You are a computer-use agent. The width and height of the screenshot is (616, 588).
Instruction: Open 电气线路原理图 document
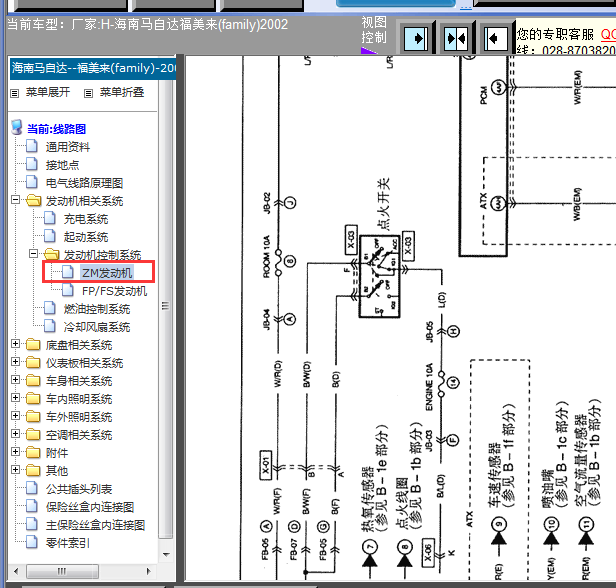(84, 183)
